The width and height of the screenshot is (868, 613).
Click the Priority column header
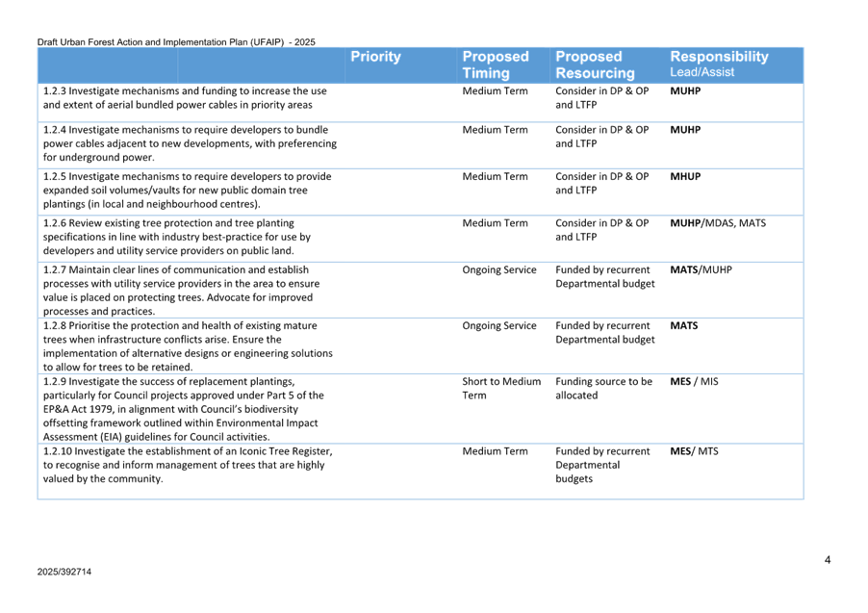point(375,58)
